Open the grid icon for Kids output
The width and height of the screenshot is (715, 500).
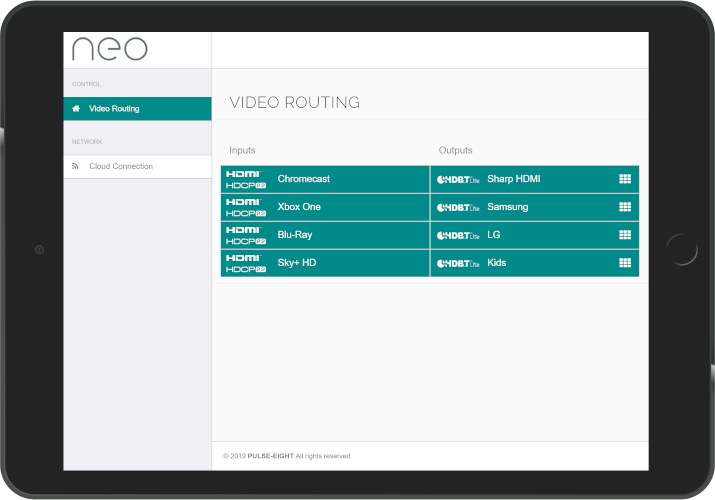625,263
